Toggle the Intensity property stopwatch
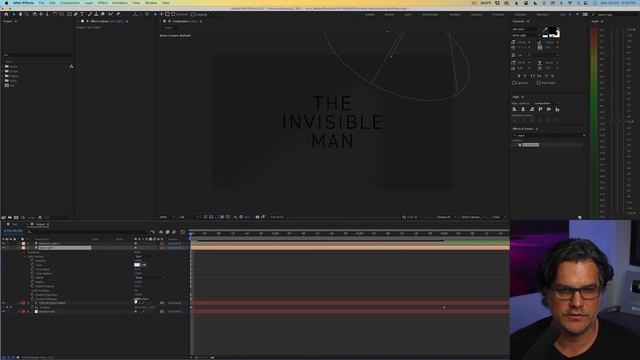Image resolution: width=640 pixels, height=360 pixels. (x=32, y=261)
